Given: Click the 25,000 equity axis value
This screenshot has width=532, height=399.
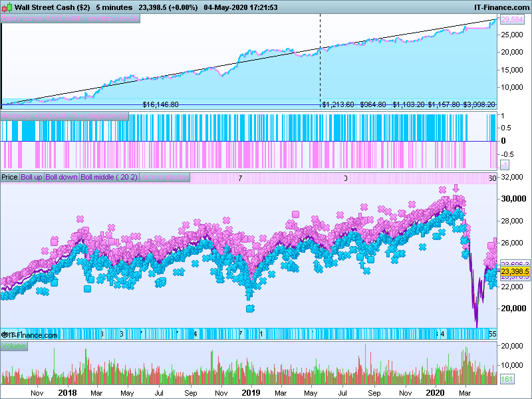Looking at the screenshot, I should pyautogui.click(x=512, y=35).
